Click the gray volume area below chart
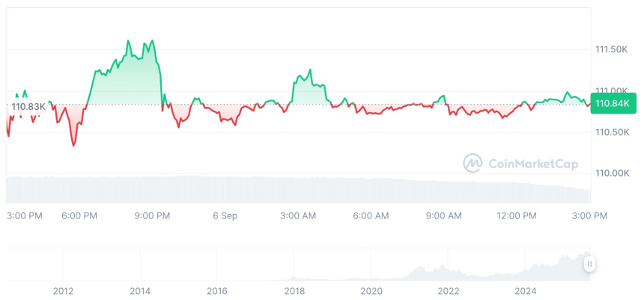The image size is (644, 300). [x=300, y=189]
